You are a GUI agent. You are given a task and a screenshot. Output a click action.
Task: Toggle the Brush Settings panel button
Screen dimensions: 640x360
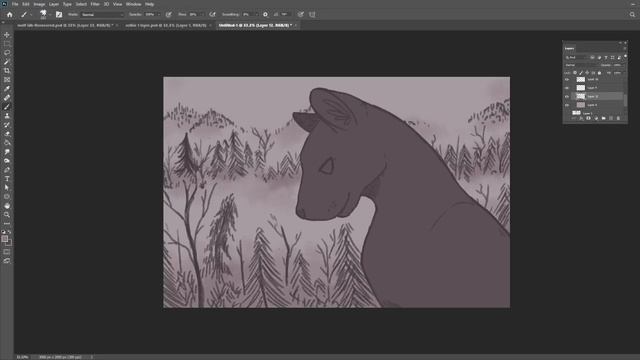pyautogui.click(x=59, y=14)
